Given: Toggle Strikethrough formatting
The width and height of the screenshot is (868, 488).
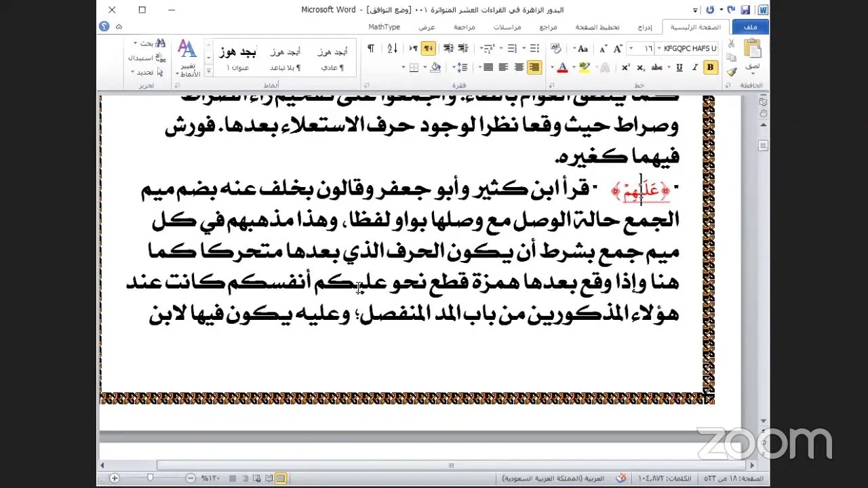Looking at the screenshot, I should [x=657, y=67].
